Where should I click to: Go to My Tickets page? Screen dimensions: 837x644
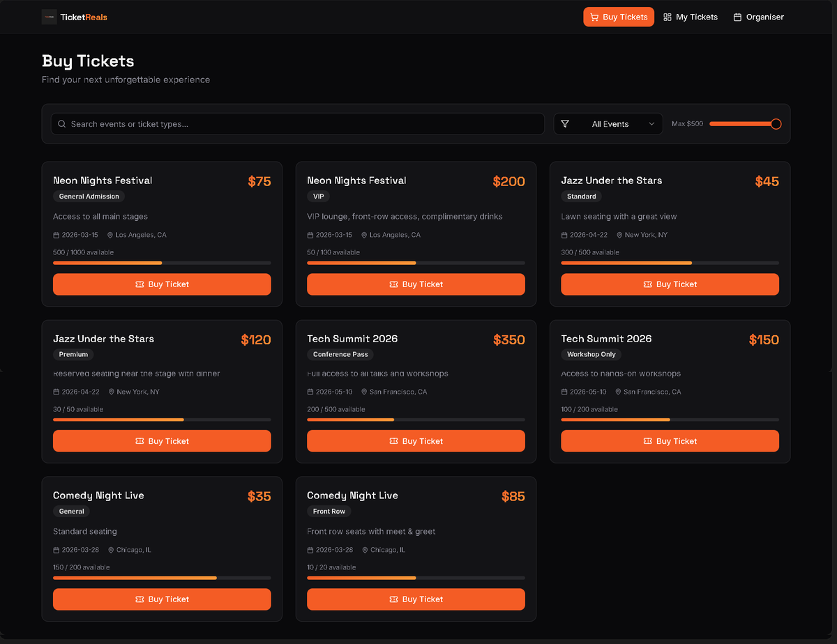[691, 17]
